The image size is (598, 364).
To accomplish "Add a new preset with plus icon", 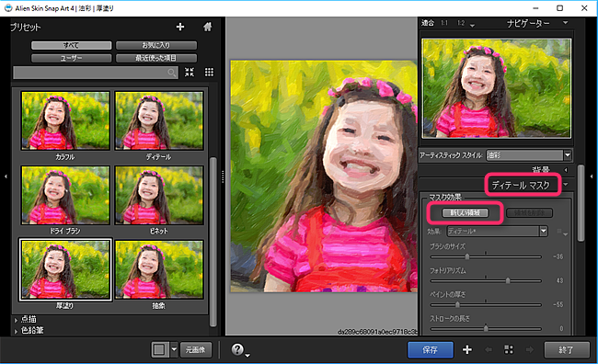I will click(x=180, y=27).
